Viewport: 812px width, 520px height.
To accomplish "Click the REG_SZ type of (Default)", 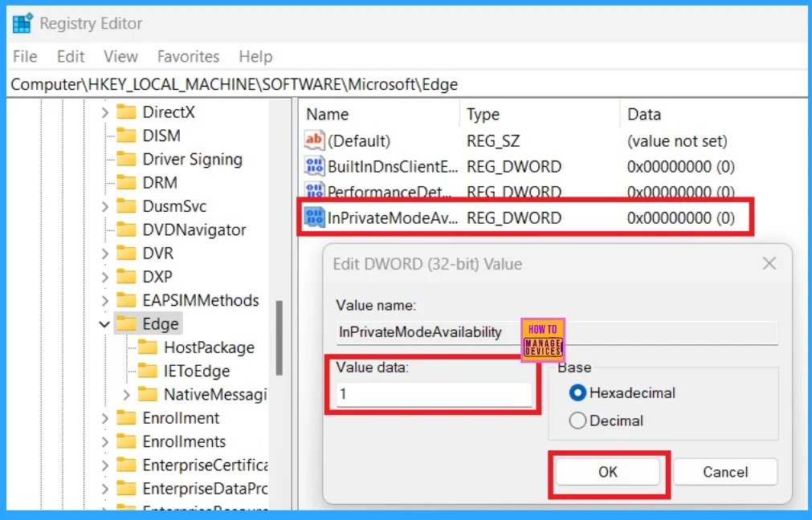I will click(493, 140).
